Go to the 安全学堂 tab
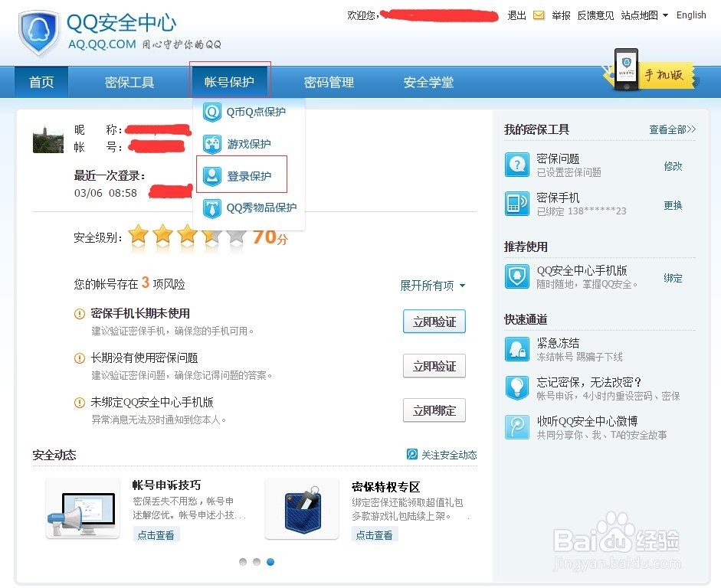This screenshot has width=721, height=588. (x=428, y=82)
